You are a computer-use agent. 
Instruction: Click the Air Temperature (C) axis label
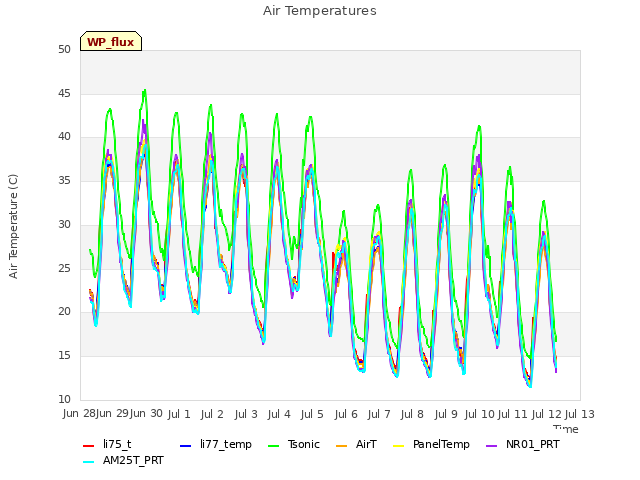[13, 226]
